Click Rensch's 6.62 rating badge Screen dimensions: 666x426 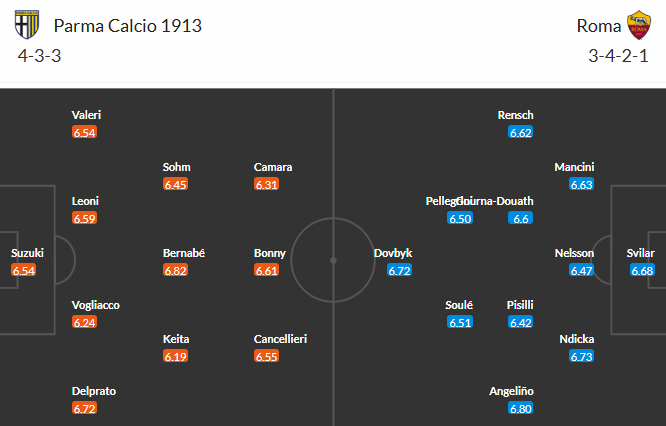click(x=521, y=133)
